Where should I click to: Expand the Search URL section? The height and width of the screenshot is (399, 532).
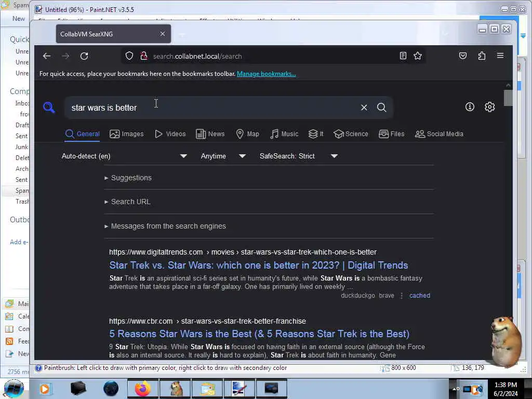tap(128, 202)
